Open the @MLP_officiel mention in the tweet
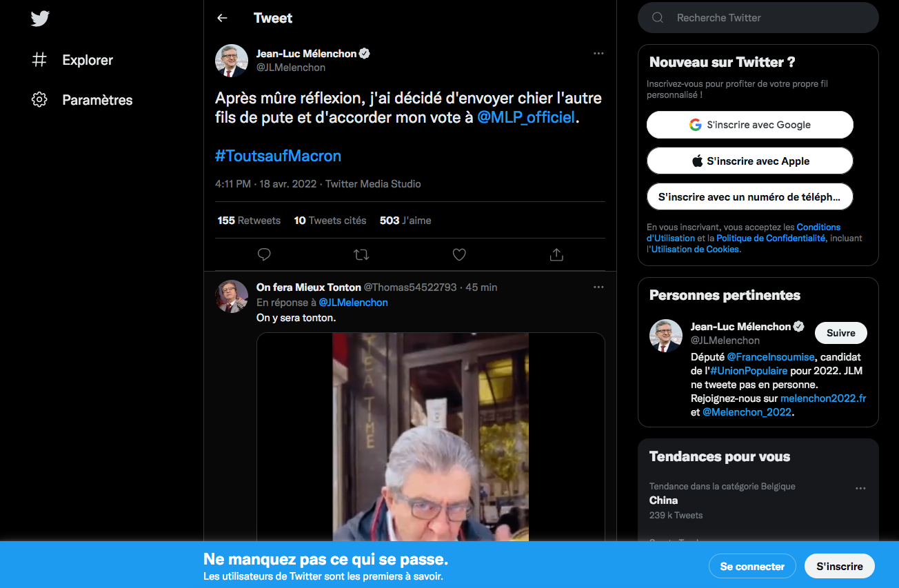 pyautogui.click(x=525, y=118)
